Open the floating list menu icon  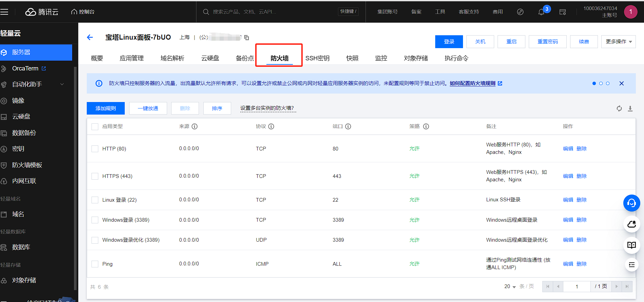[x=632, y=265]
